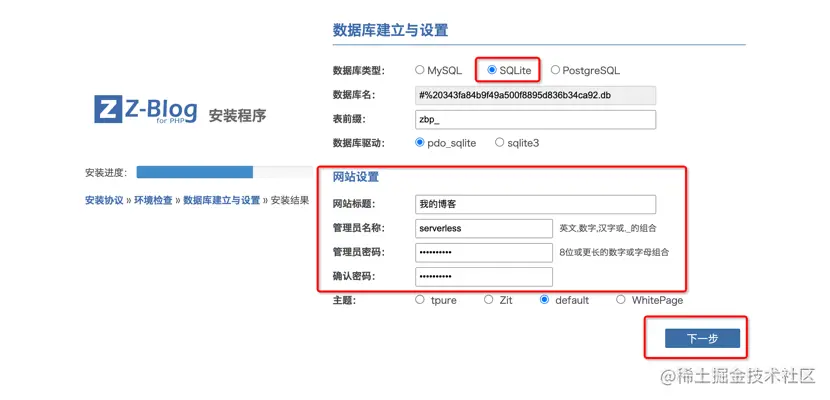Click the 安装结果 step text
Viewport: 830px width, 400px height.
coord(290,201)
